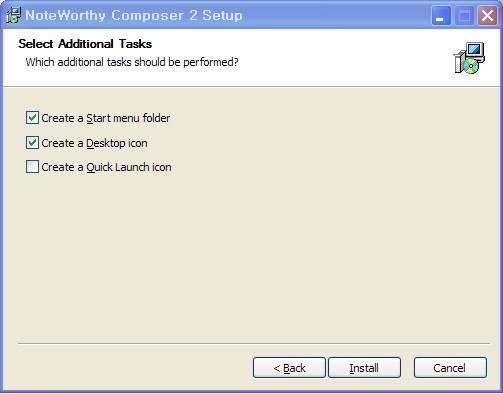Open the installer icon in the title bar

click(14, 15)
